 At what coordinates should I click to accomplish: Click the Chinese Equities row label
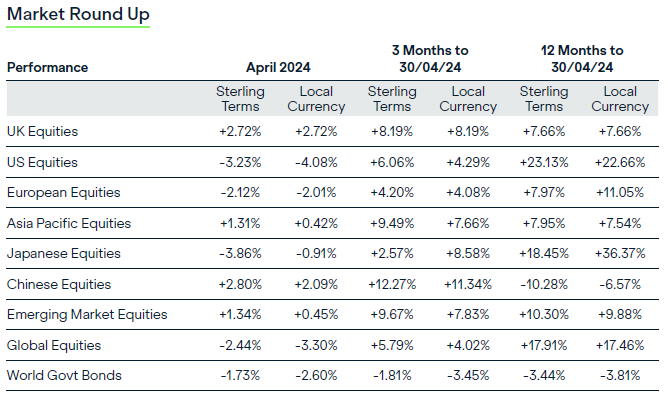click(x=59, y=284)
